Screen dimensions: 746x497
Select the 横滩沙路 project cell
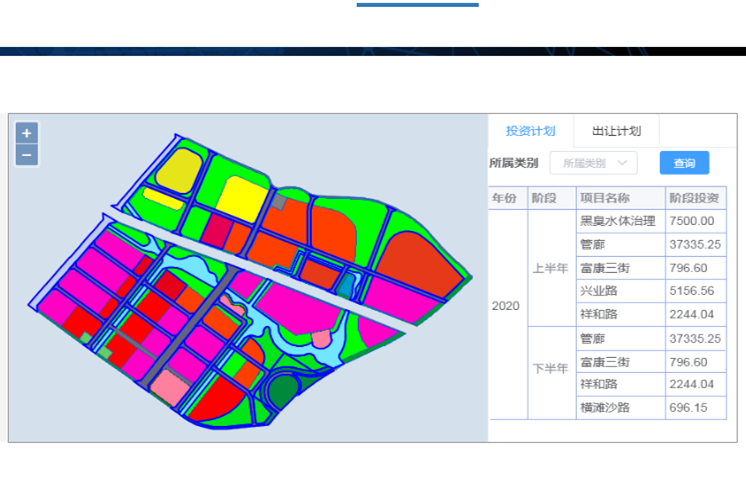(x=620, y=408)
